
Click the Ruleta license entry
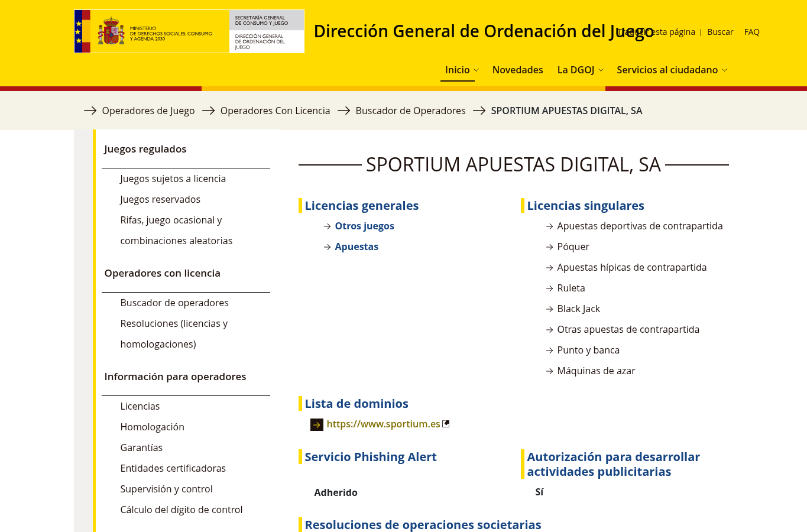click(571, 288)
